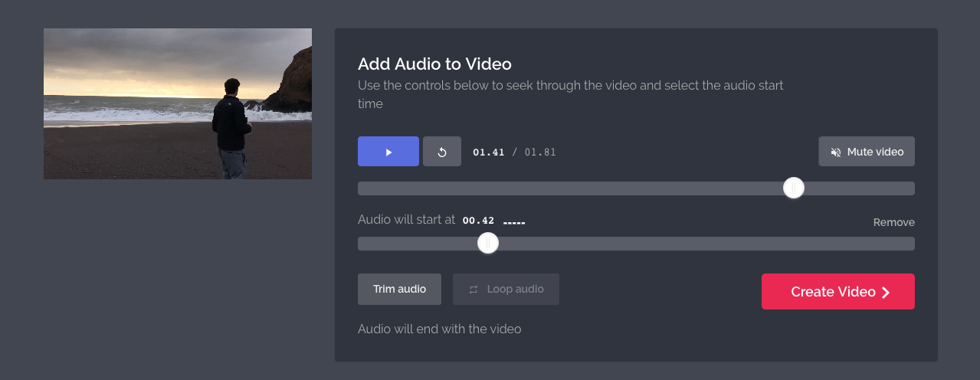
Task: Click the restart video arrow icon
Action: 442,152
